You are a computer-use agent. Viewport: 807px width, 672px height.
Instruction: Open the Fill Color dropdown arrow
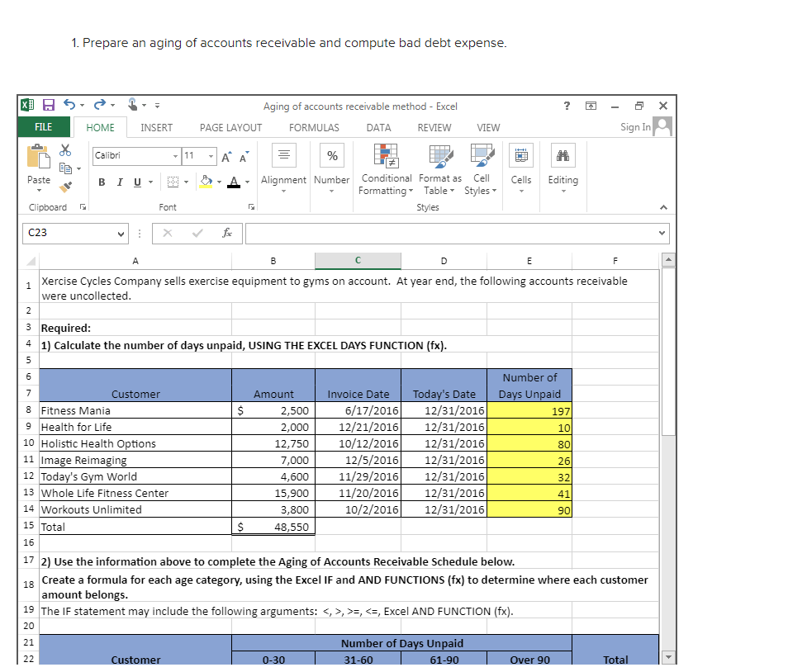(219, 182)
